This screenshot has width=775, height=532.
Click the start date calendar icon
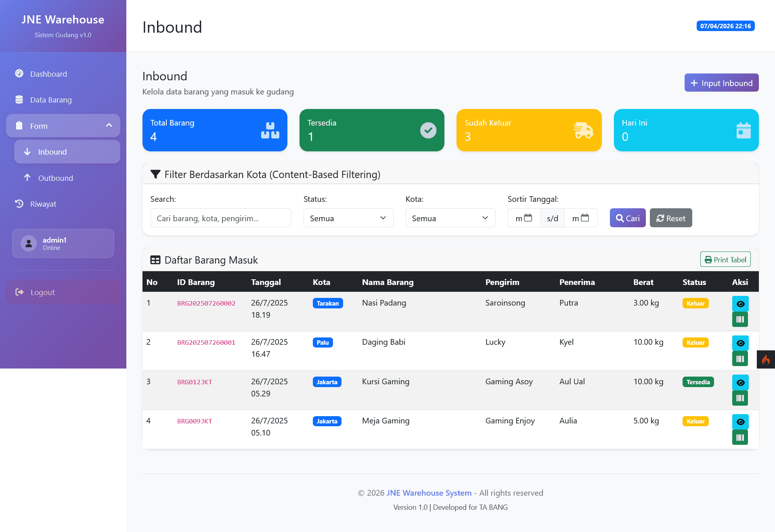coord(528,218)
